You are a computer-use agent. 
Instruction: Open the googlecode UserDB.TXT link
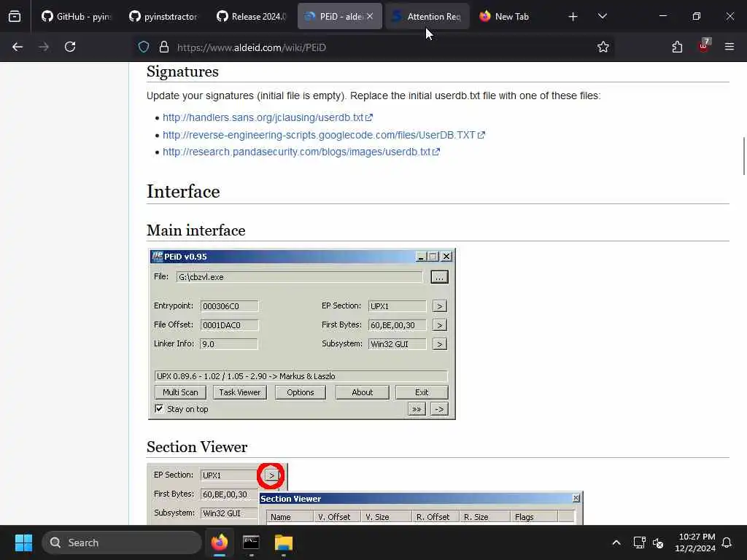[x=324, y=135]
